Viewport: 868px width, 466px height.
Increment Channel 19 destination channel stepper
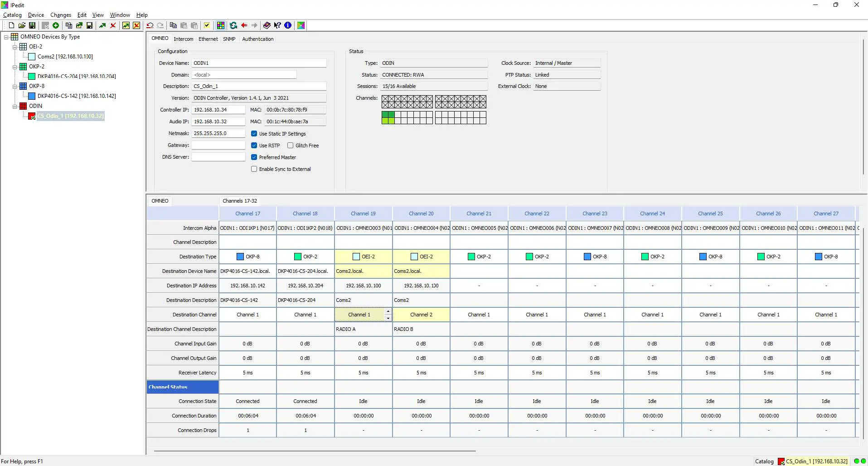(388, 311)
